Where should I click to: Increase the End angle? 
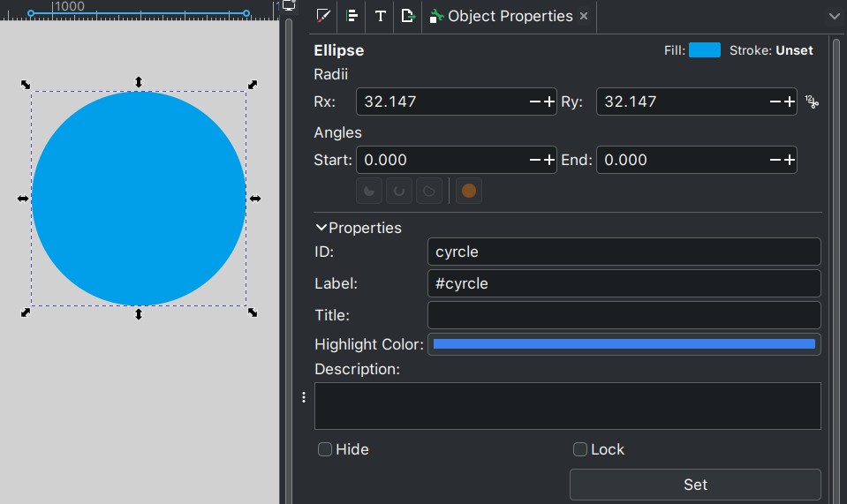tap(790, 160)
